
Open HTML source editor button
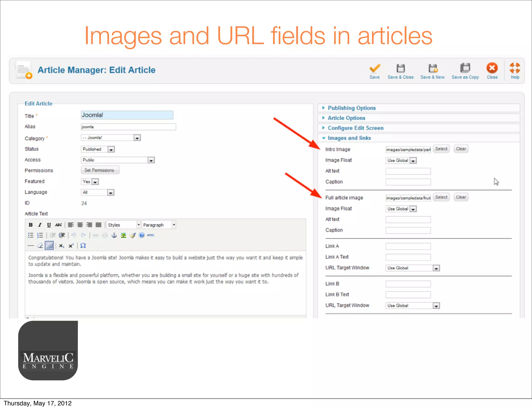(151, 235)
